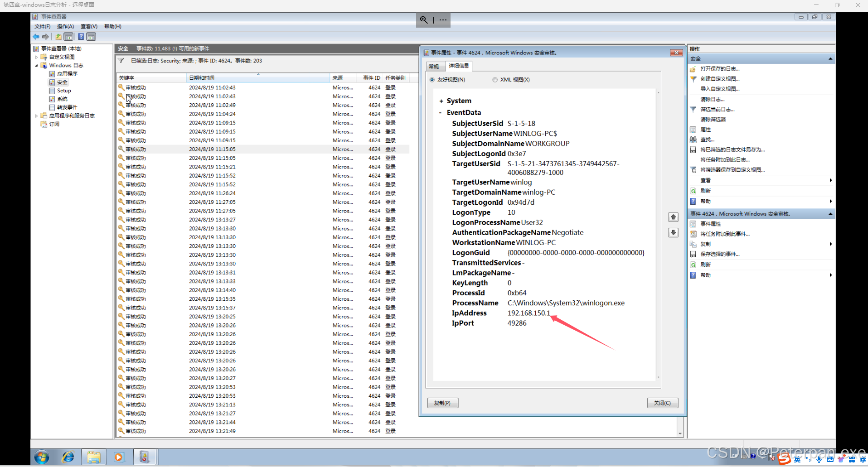Click the magnifier zoom icon in remote toolbar

coord(424,20)
